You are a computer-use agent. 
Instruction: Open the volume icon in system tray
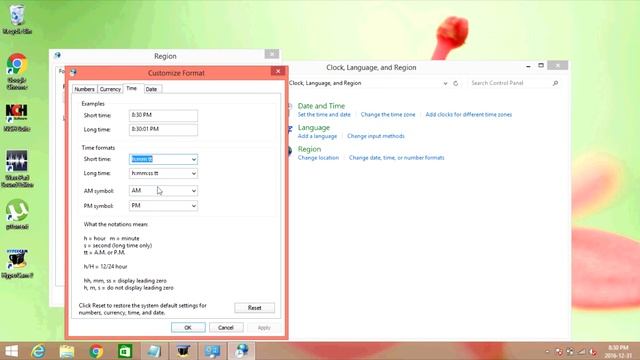click(593, 351)
